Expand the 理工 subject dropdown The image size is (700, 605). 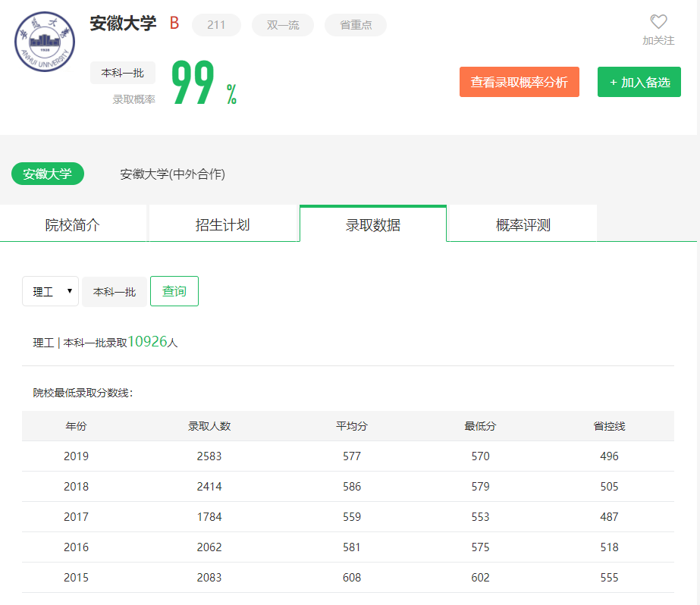pyautogui.click(x=51, y=291)
